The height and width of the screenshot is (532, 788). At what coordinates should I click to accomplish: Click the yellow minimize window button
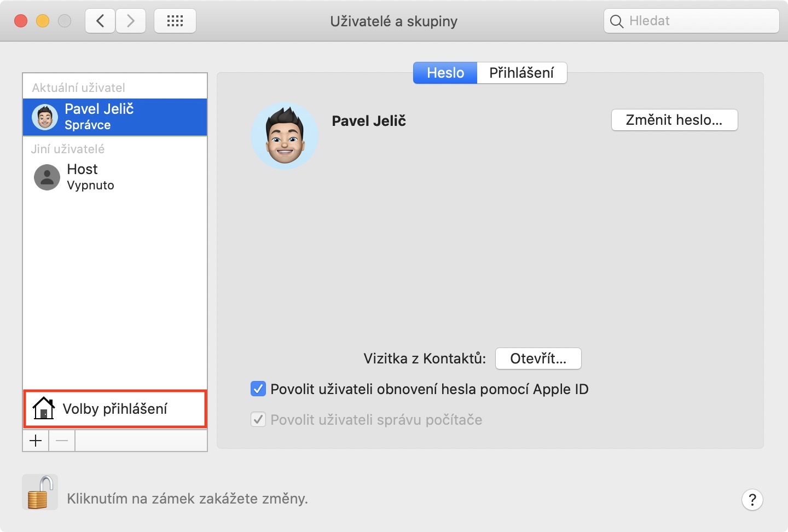click(43, 21)
